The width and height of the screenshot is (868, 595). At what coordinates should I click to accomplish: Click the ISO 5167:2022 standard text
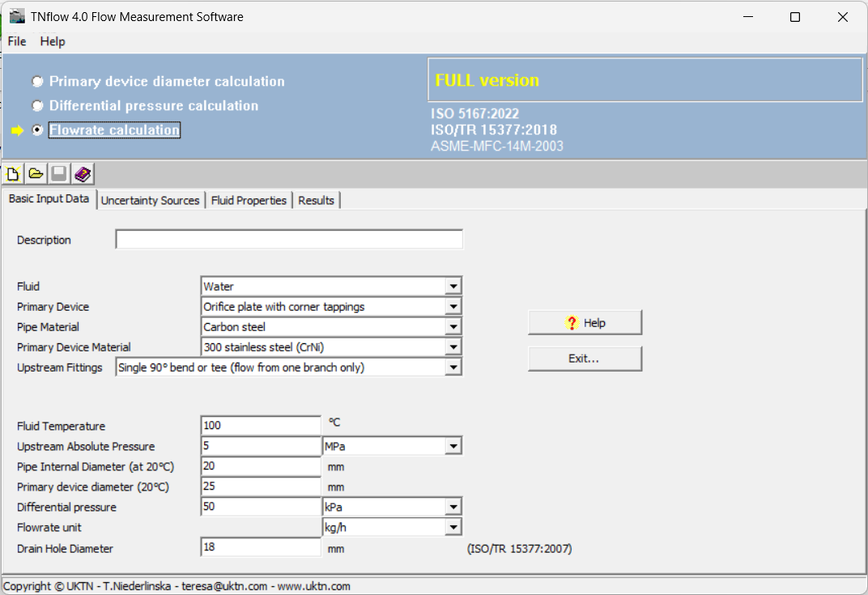tap(475, 113)
